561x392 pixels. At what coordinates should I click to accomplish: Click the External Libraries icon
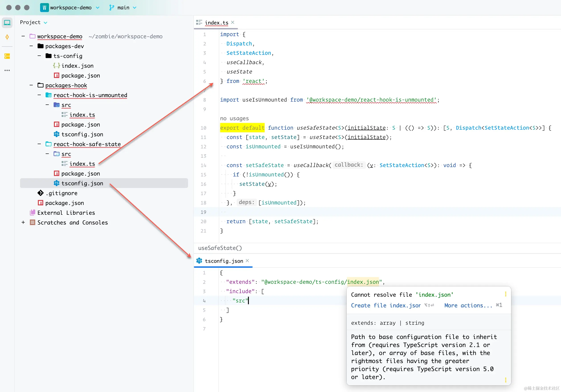pos(32,212)
